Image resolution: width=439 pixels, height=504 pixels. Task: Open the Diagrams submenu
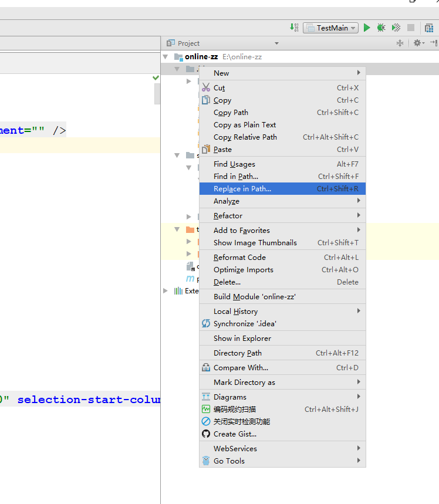click(282, 397)
